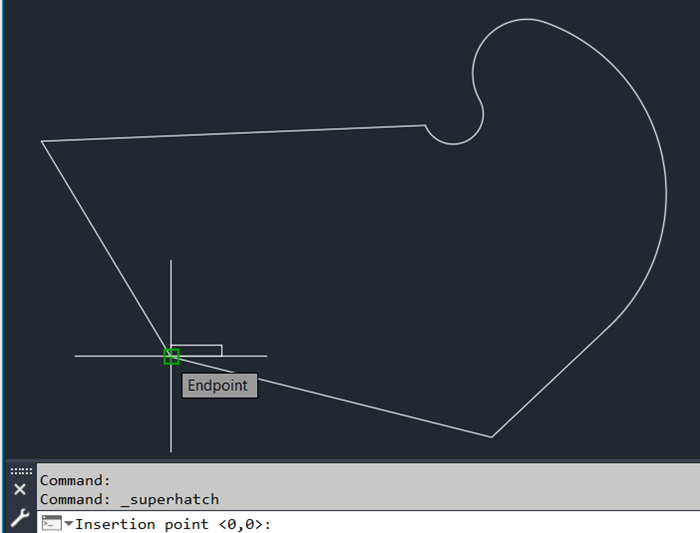
Task: Click the _superhatch command history line
Action: pyautogui.click(x=129, y=499)
